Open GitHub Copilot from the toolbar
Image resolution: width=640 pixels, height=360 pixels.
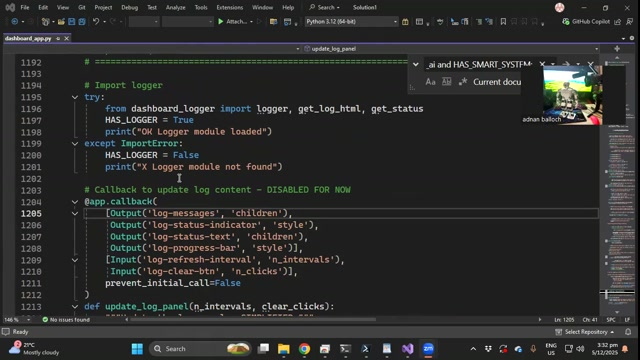point(586,21)
